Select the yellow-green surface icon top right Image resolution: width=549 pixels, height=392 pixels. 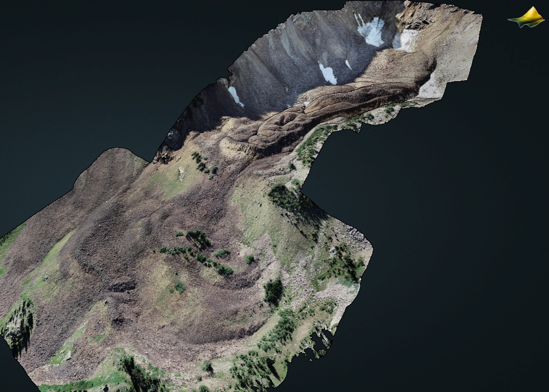525,18
